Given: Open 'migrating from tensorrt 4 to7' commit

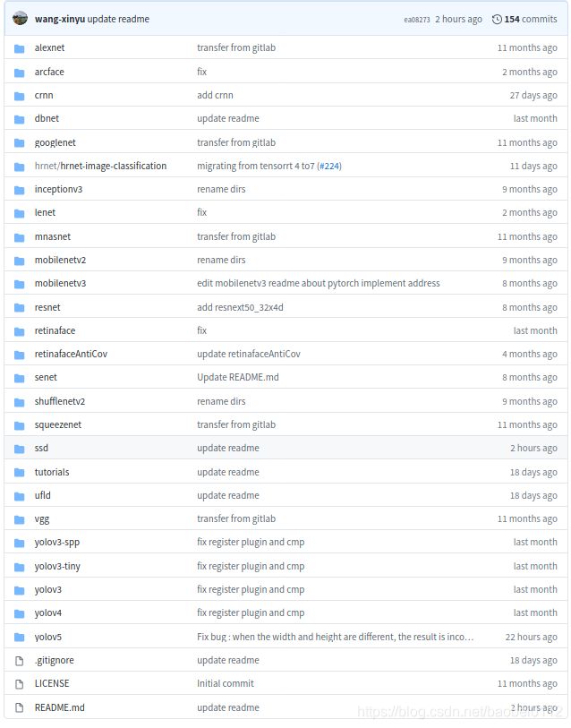Looking at the screenshot, I should [256, 167].
